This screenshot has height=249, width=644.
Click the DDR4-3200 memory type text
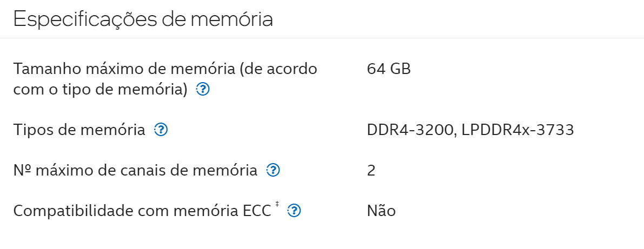pos(410,130)
